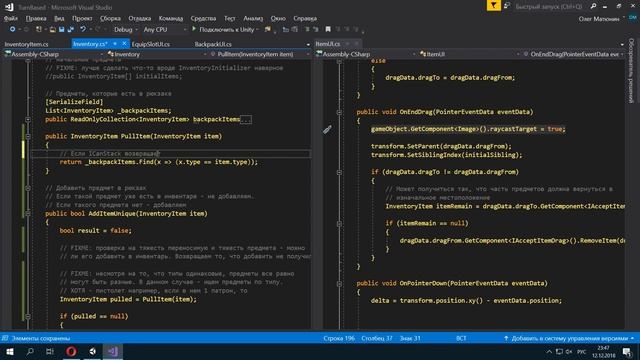This screenshot has width=640, height=360.
Task: Click the screwdriver quick actions icon
Action: pos(327,130)
